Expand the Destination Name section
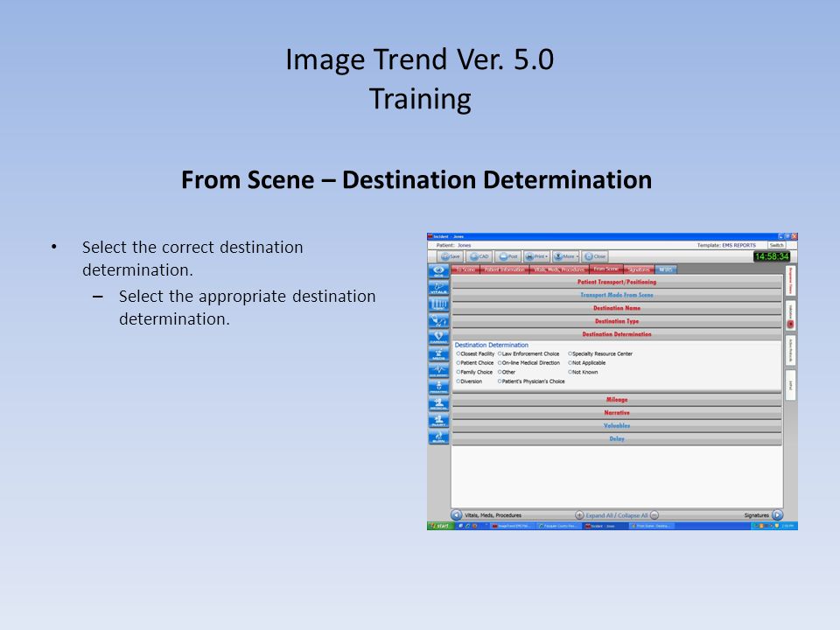The height and width of the screenshot is (630, 840). tap(617, 308)
